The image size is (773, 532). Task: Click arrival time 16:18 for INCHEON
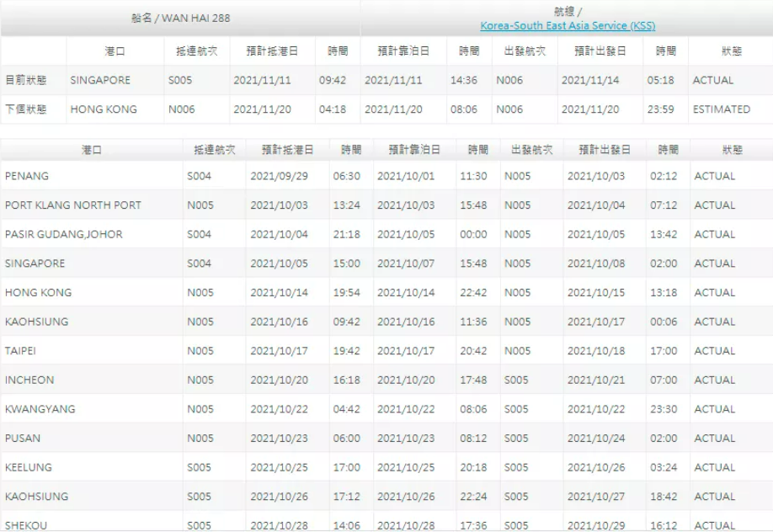point(347,380)
